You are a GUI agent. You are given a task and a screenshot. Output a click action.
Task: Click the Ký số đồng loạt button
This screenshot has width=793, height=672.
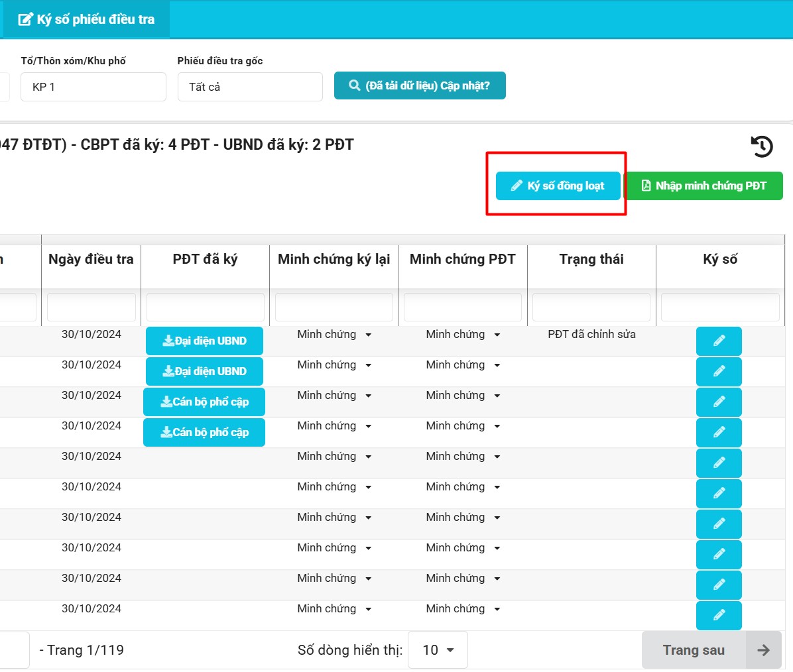[558, 186]
